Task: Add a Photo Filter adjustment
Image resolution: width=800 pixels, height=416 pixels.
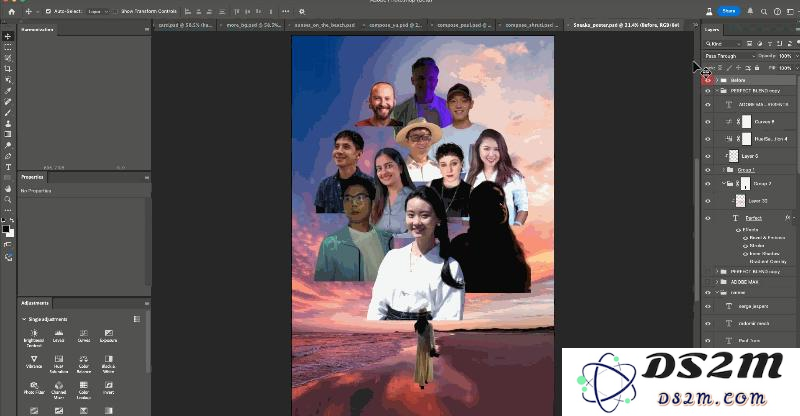Action: (34, 388)
